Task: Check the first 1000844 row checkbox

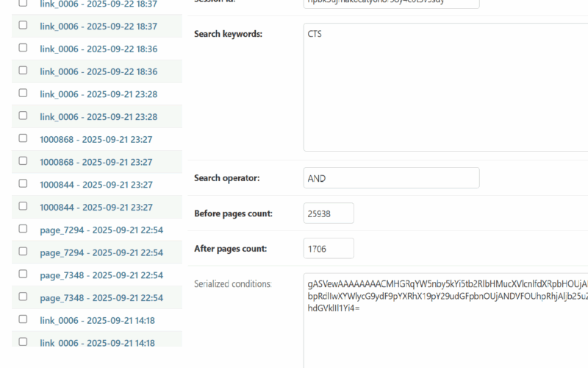Action: 23,183
